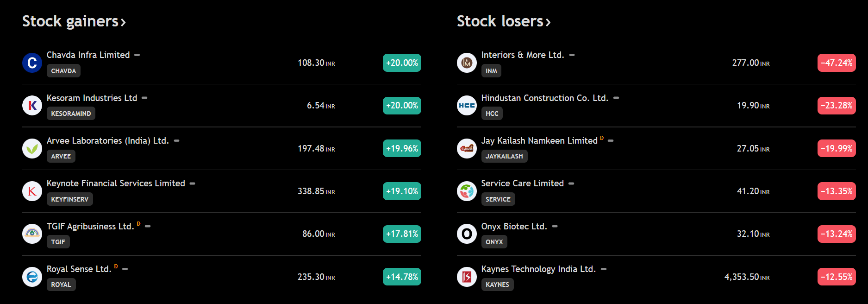Click the KESORAMIND ticker tag
The height and width of the screenshot is (304, 868).
pyautogui.click(x=71, y=114)
